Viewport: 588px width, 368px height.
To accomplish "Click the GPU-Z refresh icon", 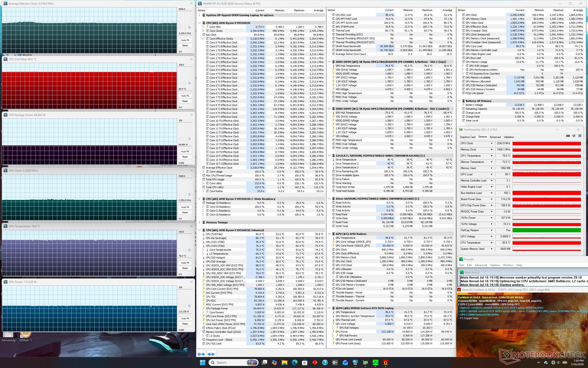I will (574, 136).
